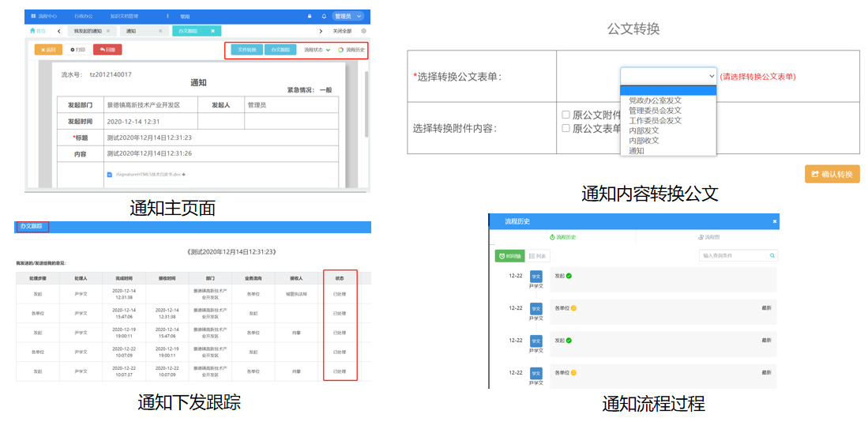Expand the 管理员 user dropdown
The width and height of the screenshot is (868, 422).
point(348,16)
